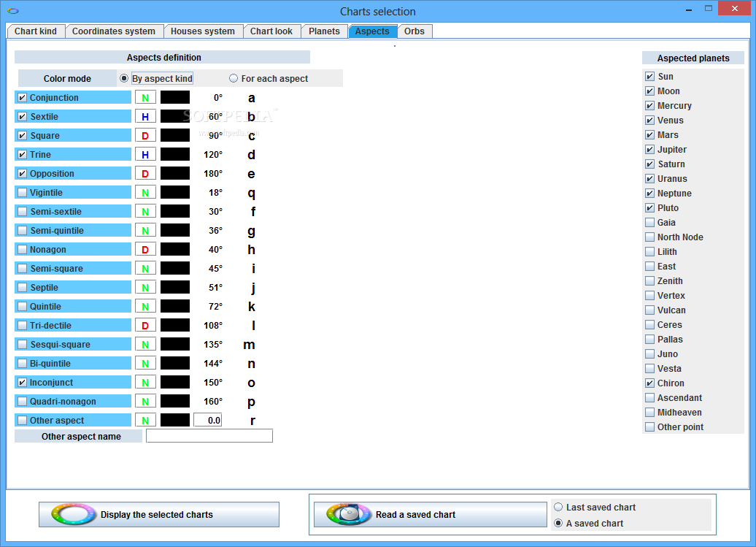The image size is (756, 547).
Task: Go to the Chart look tab
Action: point(271,31)
